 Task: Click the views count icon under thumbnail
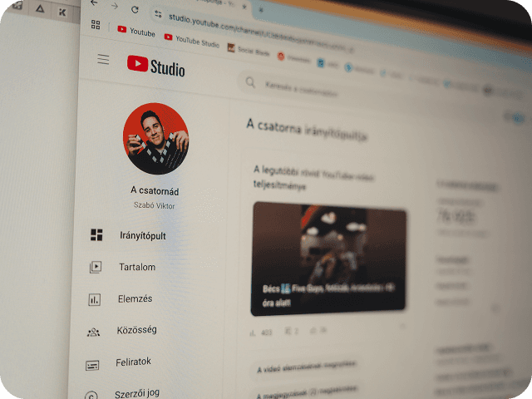(x=252, y=333)
